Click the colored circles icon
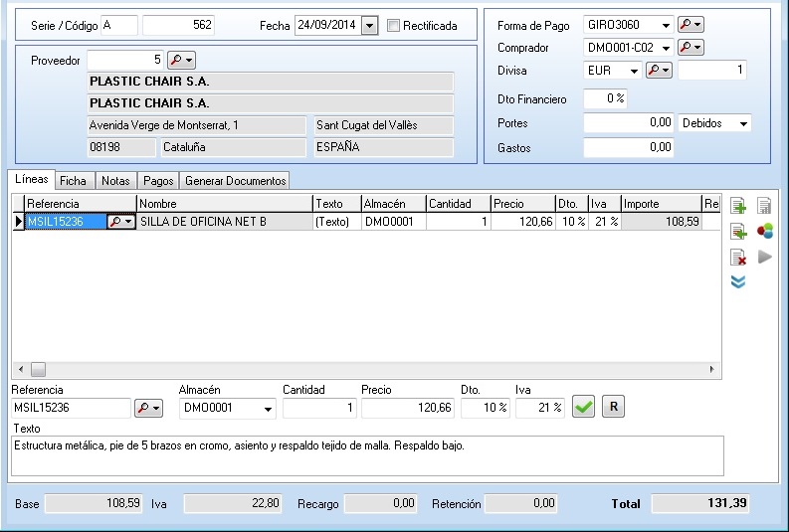 coord(764,232)
